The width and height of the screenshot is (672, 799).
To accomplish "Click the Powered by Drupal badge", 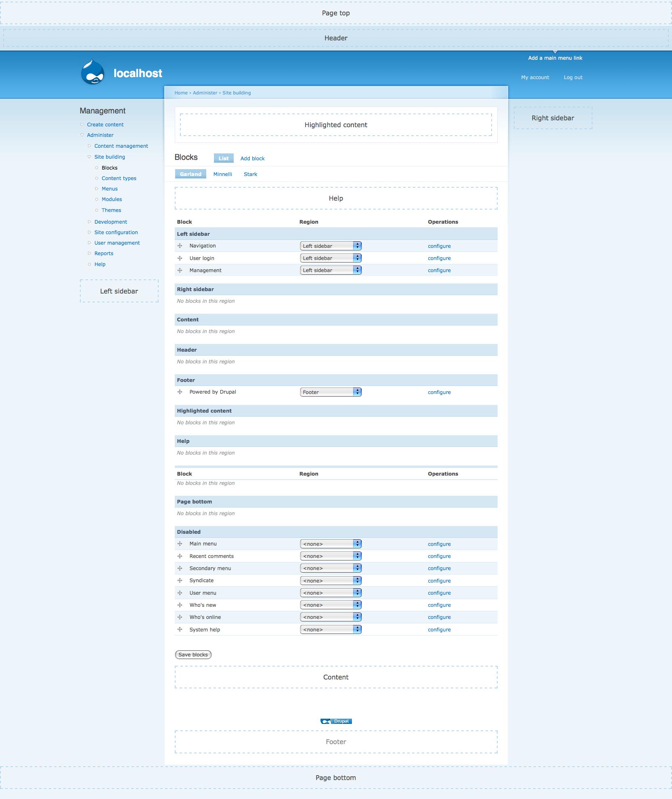I will tap(336, 721).
